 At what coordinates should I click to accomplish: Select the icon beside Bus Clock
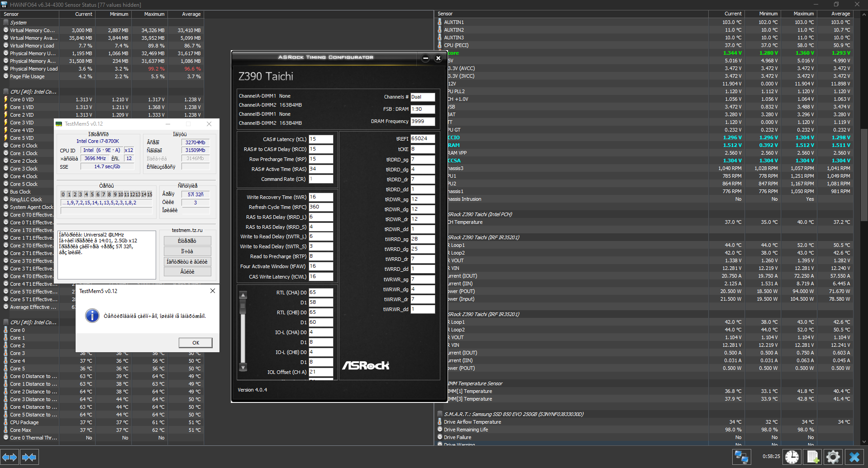[x=6, y=192]
